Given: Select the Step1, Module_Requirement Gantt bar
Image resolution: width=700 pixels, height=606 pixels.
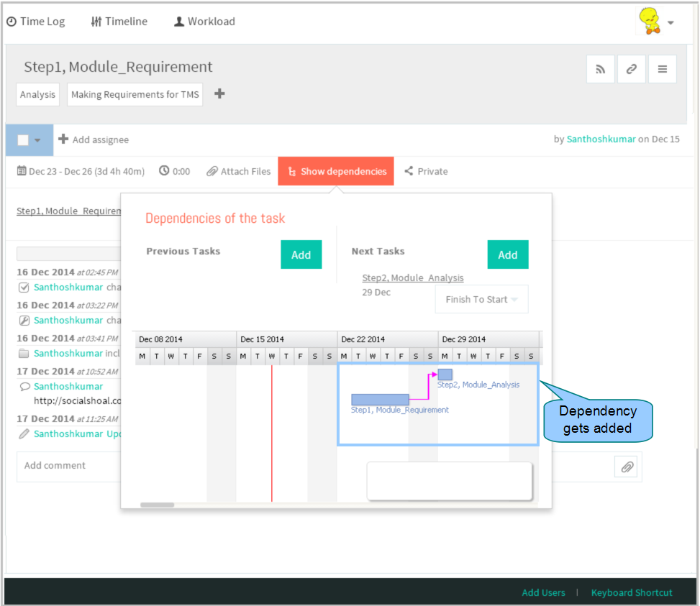Looking at the screenshot, I should pyautogui.click(x=380, y=399).
